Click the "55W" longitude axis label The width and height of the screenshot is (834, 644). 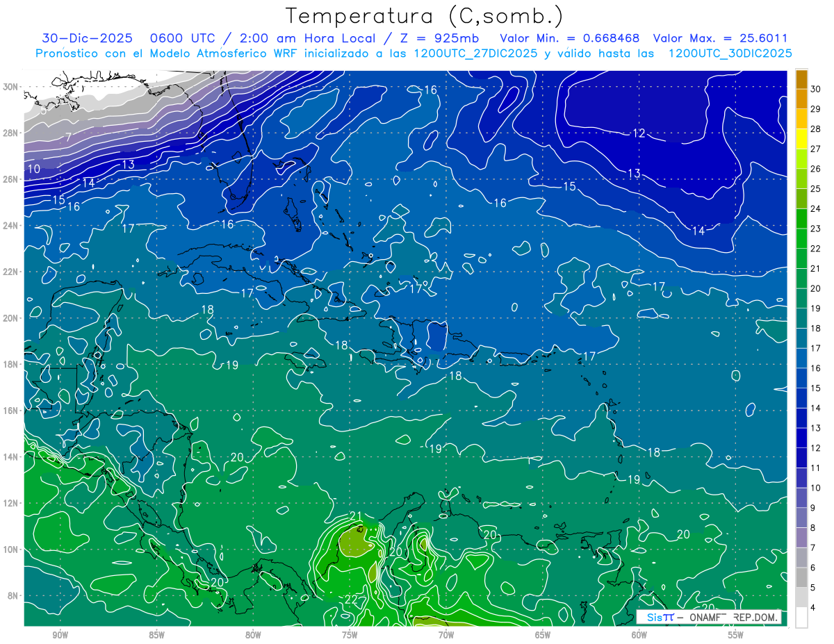pyautogui.click(x=736, y=635)
